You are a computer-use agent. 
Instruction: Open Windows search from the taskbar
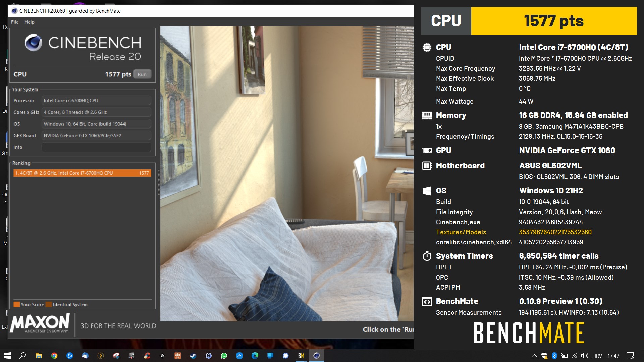pos(22,356)
